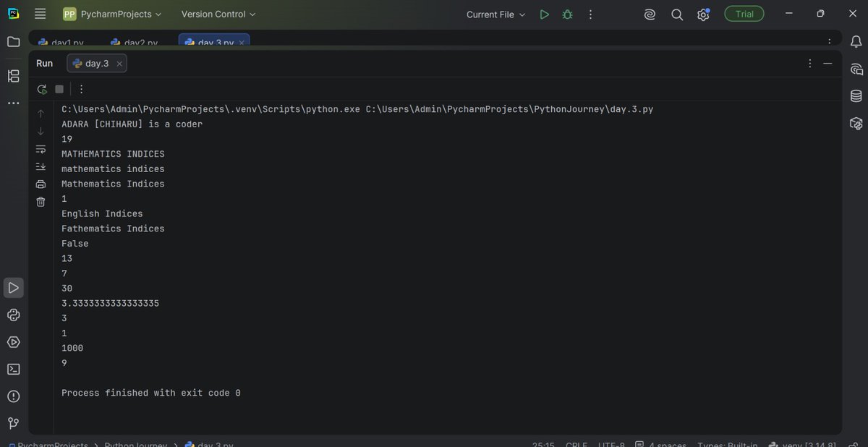Toggle scroll to end of console

click(x=41, y=166)
